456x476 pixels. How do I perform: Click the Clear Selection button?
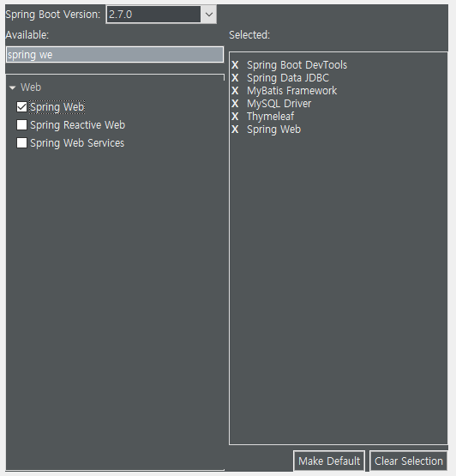tap(408, 461)
